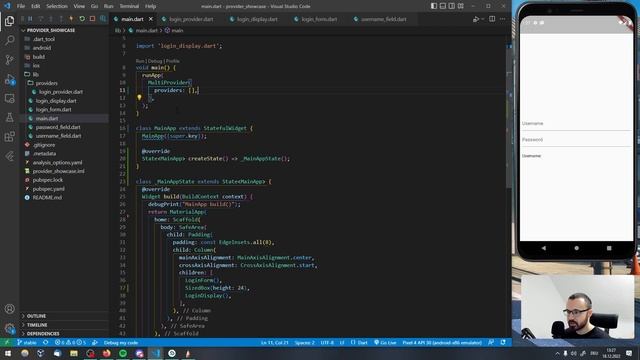Image resolution: width=640 pixels, height=360 pixels.
Task: Open the Run and Debug view
Action: point(9,79)
